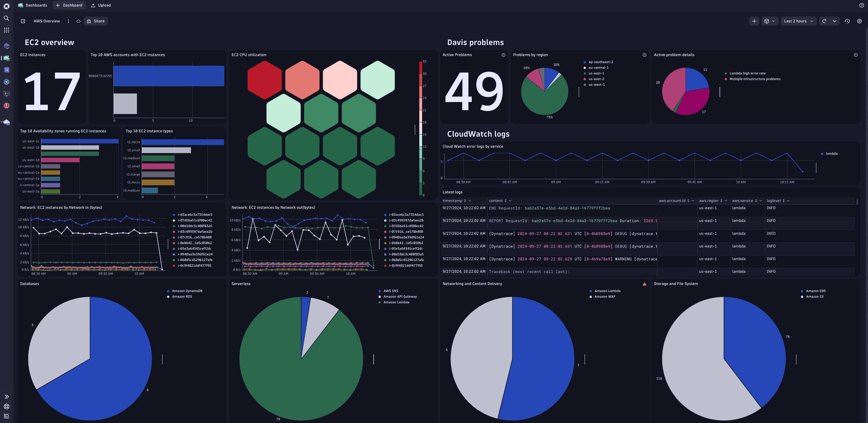Open the Dashboards tab at top
The width and height of the screenshot is (868, 423).
(33, 5)
